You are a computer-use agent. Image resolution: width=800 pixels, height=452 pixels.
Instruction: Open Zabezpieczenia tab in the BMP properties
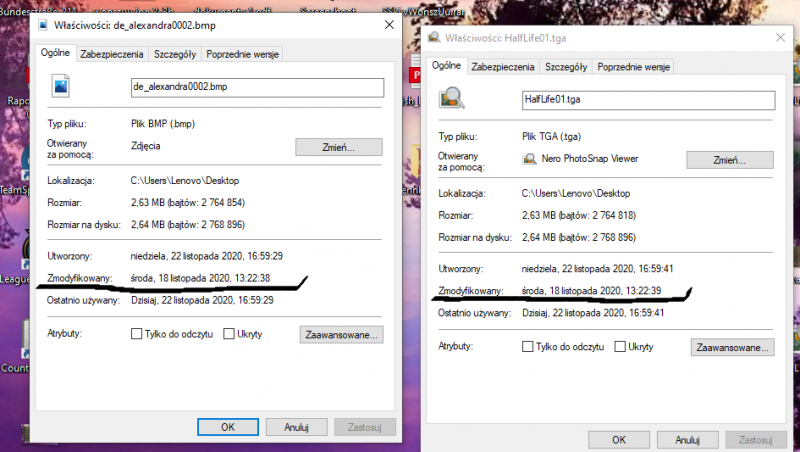112,55
